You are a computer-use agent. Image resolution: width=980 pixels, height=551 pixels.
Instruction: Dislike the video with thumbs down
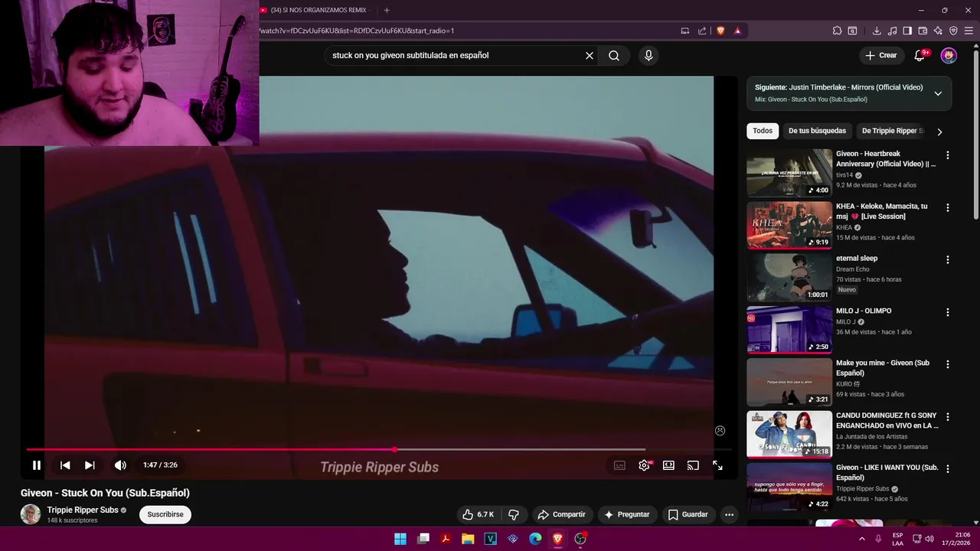click(x=514, y=514)
